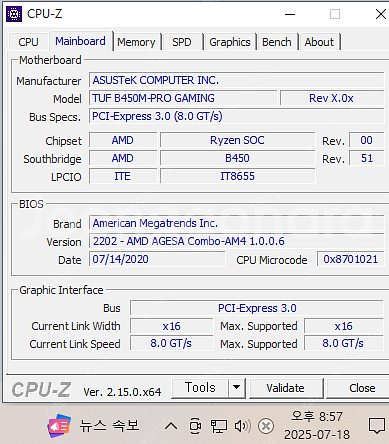Show hidden tray icons with the up chevron
The height and width of the screenshot is (444, 389).
click(x=171, y=426)
